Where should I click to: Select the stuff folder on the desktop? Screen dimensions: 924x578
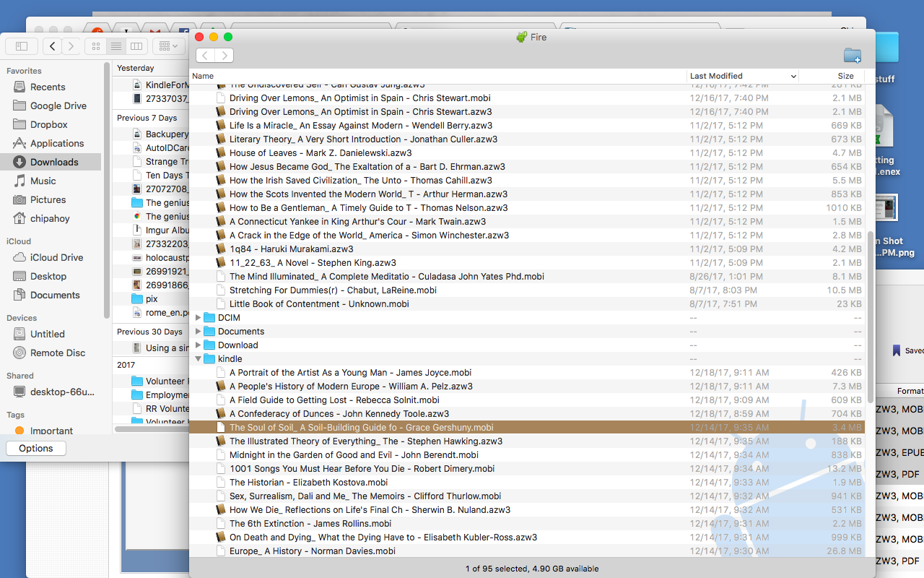[886, 58]
